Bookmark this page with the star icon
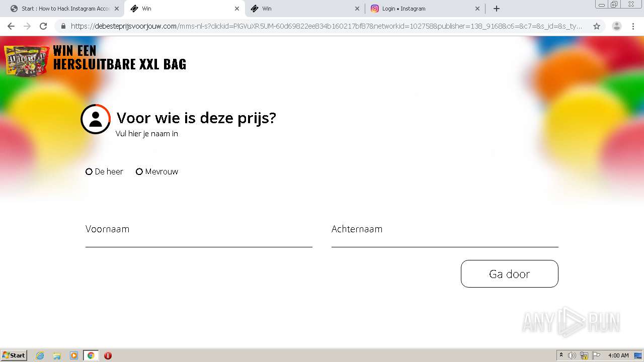Image resolution: width=644 pixels, height=362 pixels. tap(597, 26)
